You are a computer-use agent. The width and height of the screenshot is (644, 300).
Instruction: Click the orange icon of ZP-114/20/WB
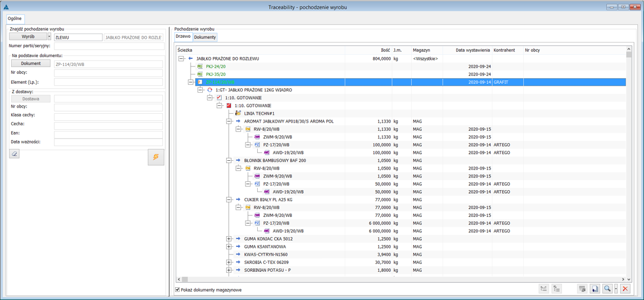pyautogui.click(x=200, y=82)
